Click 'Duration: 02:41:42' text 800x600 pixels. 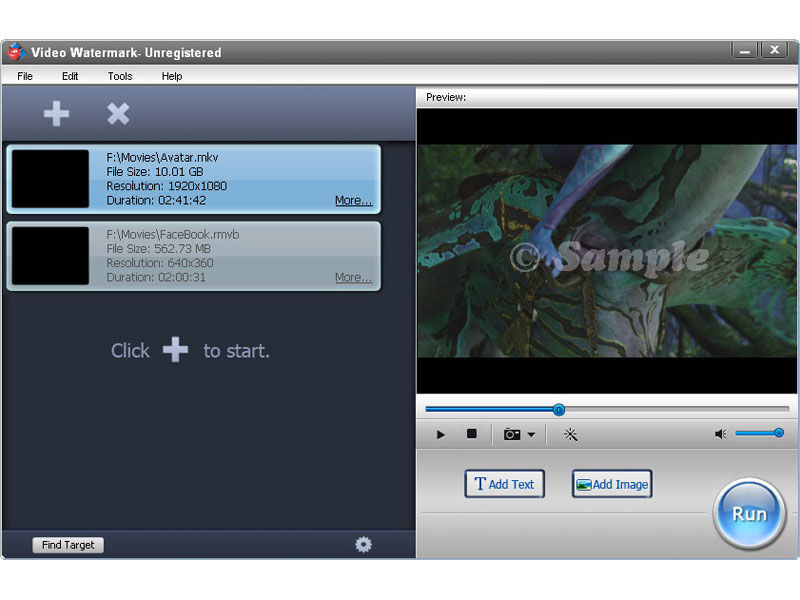tap(156, 200)
